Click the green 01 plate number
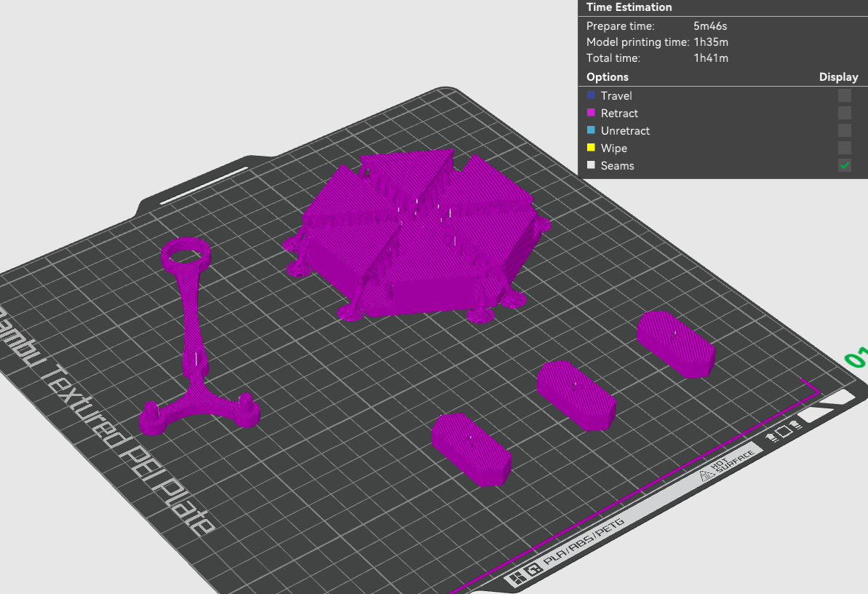The image size is (868, 594). tap(857, 358)
